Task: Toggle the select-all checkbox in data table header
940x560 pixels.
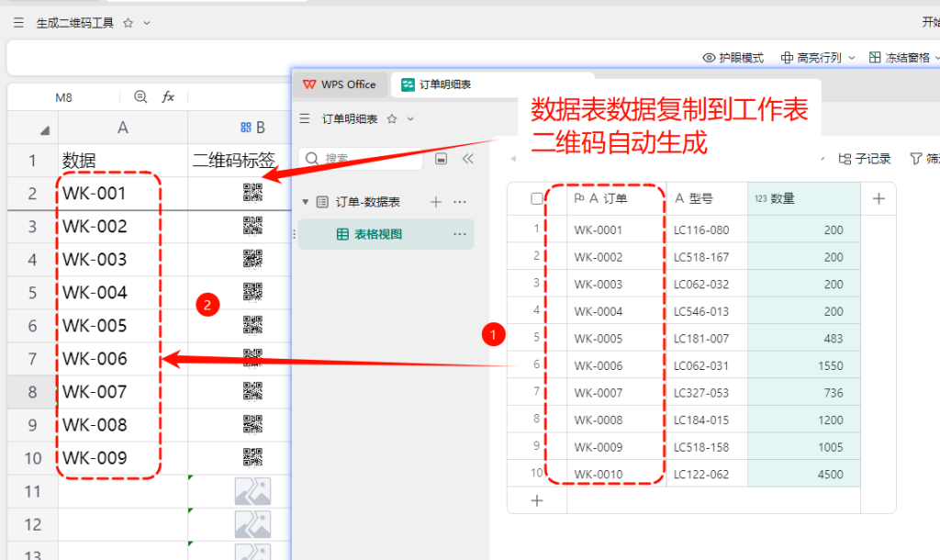Action: (537, 198)
